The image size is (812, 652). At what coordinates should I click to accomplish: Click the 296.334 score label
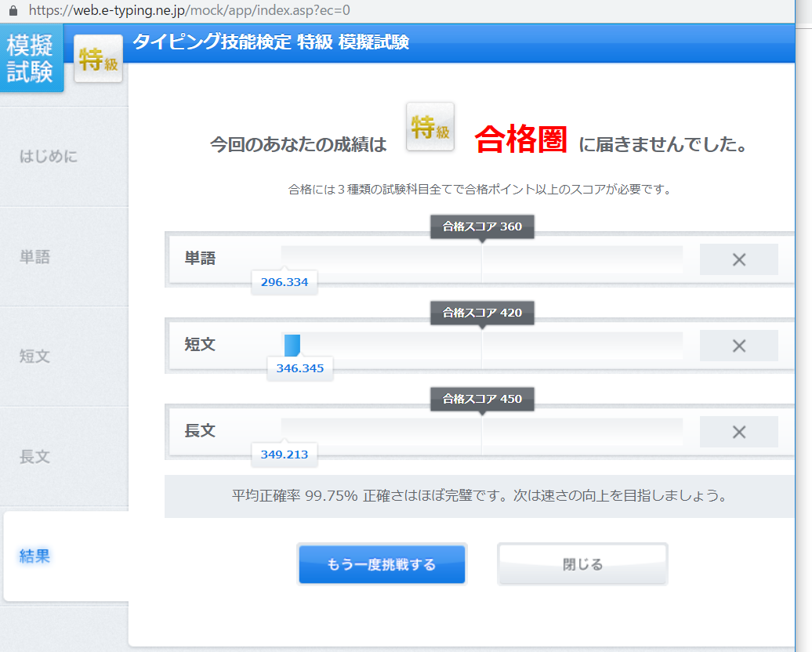pyautogui.click(x=284, y=282)
